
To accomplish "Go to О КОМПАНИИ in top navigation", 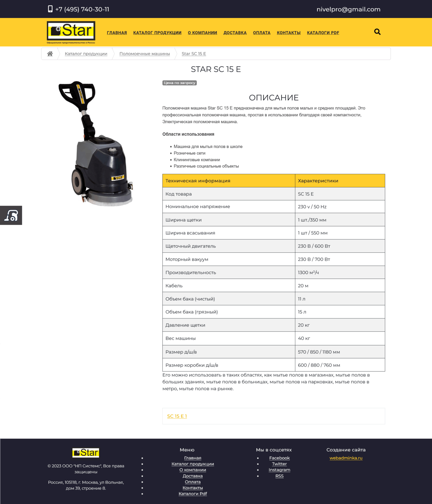I will tap(202, 33).
